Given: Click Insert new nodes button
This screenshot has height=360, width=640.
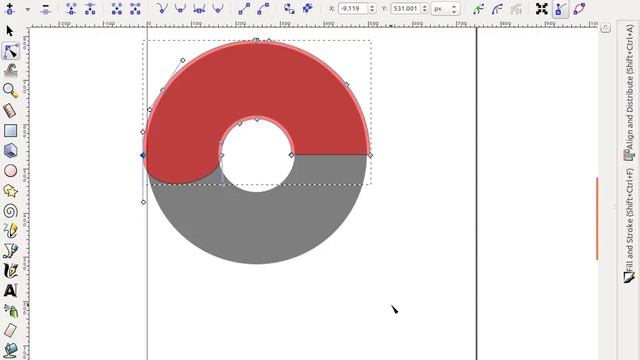Looking at the screenshot, I should pyautogui.click(x=9, y=9).
